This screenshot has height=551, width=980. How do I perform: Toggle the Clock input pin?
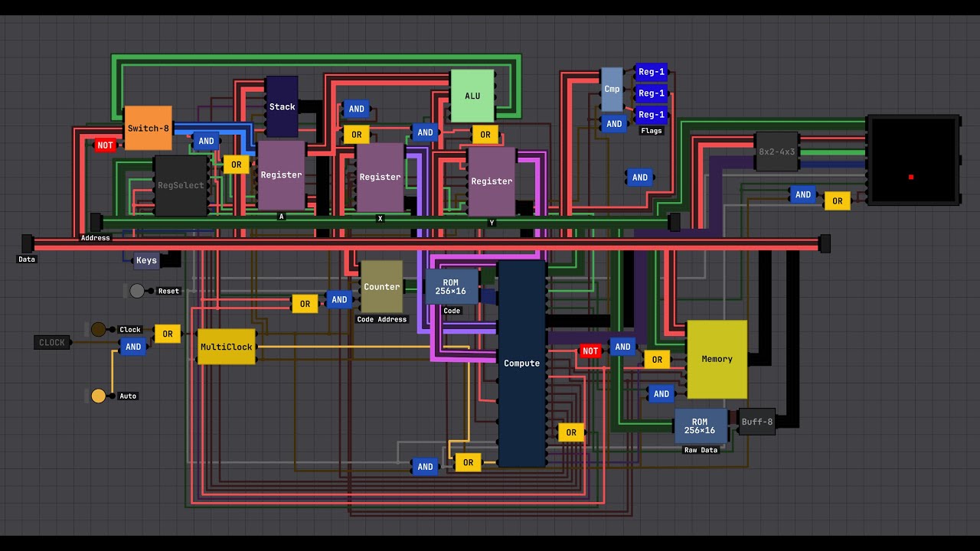(98, 329)
